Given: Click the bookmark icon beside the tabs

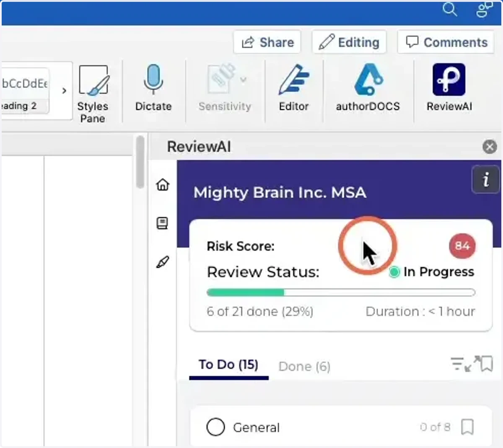Looking at the screenshot, I should (486, 364).
